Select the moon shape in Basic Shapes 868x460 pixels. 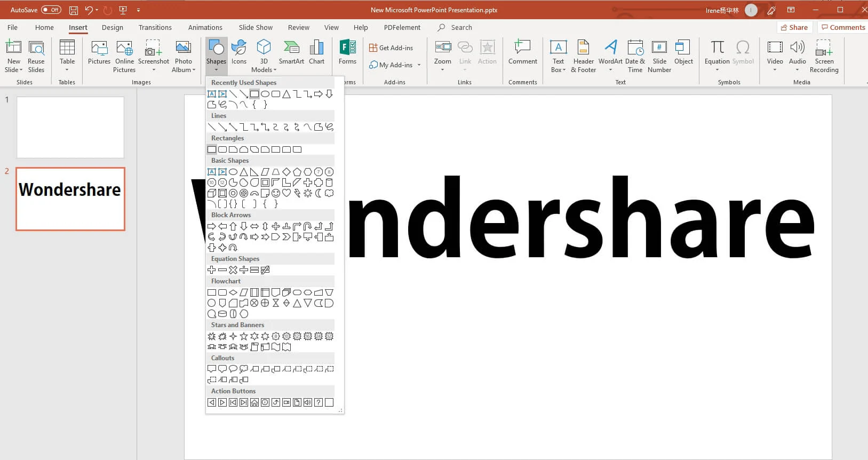tap(318, 193)
